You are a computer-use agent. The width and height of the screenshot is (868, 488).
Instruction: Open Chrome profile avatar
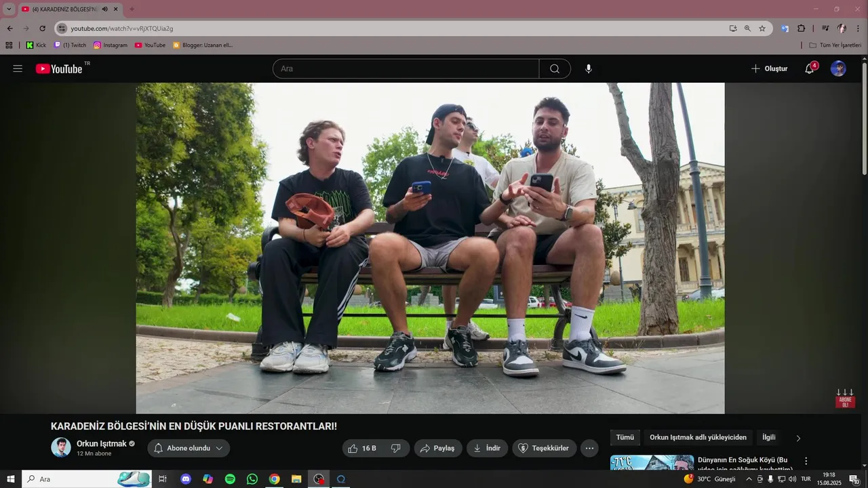tap(842, 28)
